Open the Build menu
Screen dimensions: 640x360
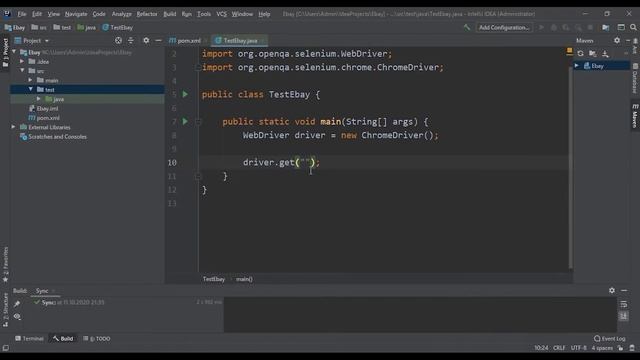click(169, 14)
